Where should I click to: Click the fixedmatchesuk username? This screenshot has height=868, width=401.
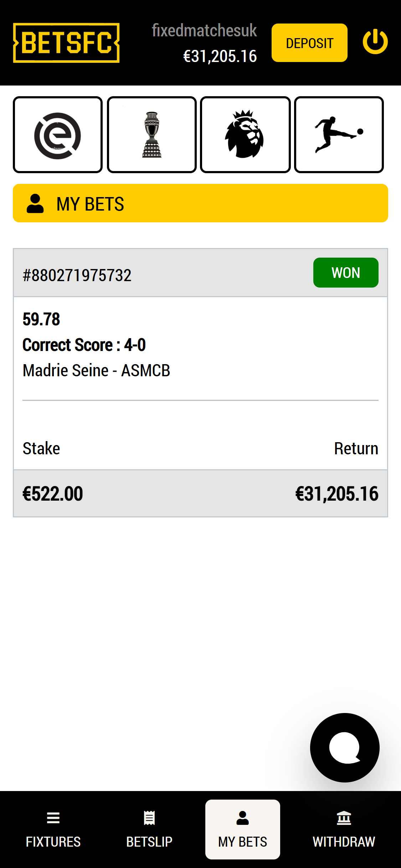pos(204,30)
